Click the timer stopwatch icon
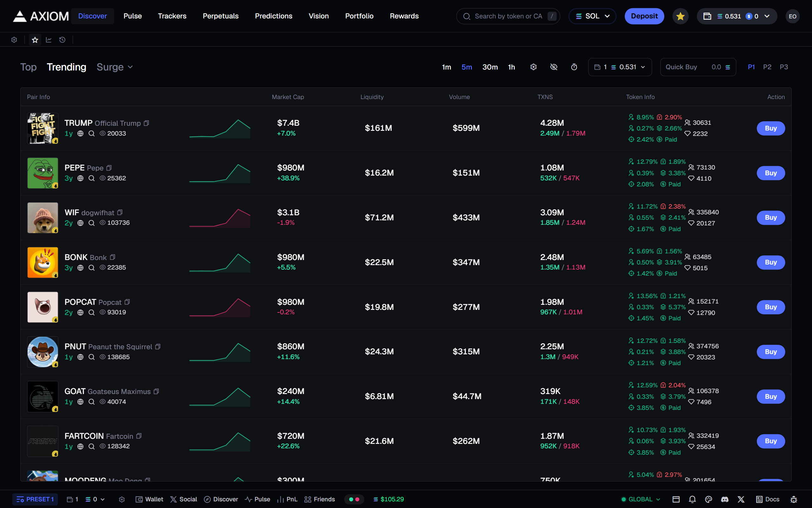 (574, 67)
